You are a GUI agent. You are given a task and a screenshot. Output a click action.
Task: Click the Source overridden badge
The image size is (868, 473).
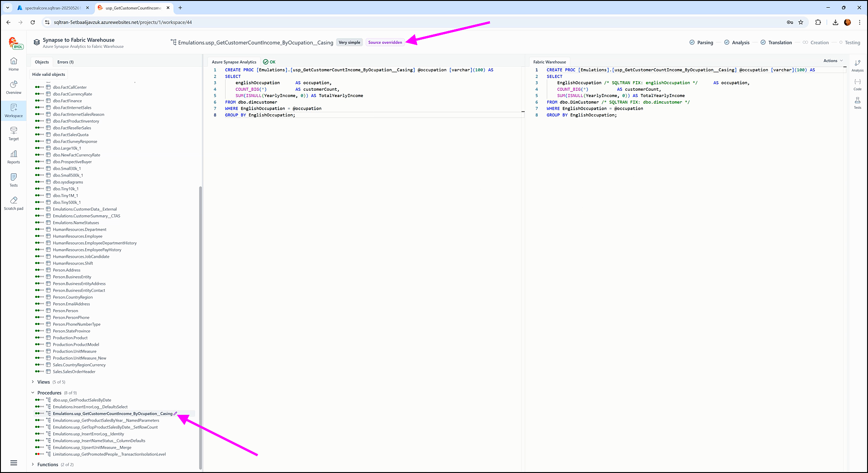pyautogui.click(x=385, y=42)
